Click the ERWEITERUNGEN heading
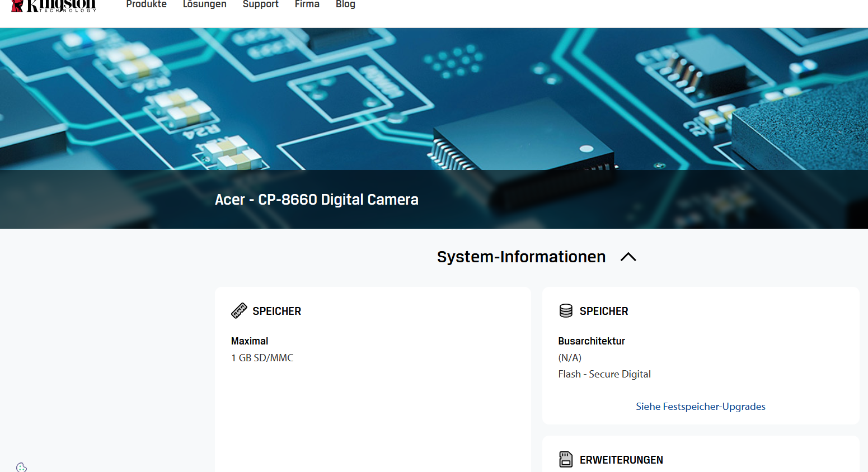Viewport: 868px width, 472px height. [621, 460]
